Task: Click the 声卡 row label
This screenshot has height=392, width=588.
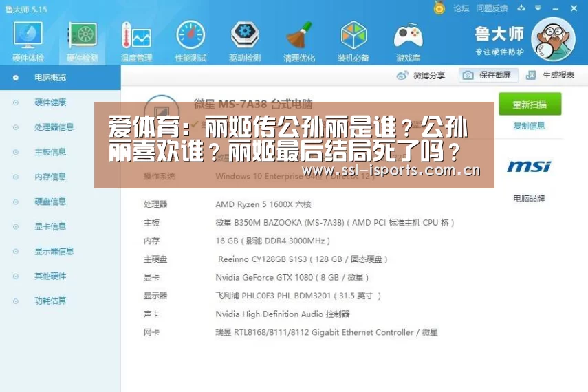Action: (151, 314)
